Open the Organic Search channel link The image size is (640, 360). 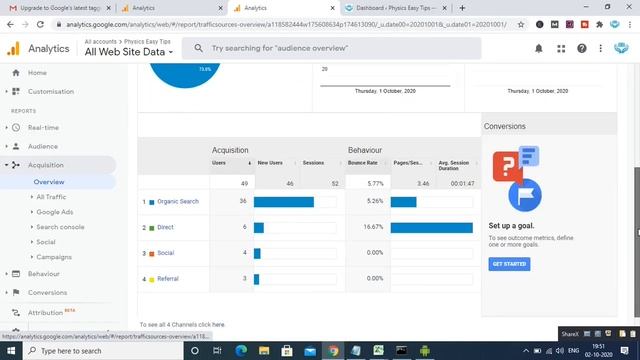[178, 202]
